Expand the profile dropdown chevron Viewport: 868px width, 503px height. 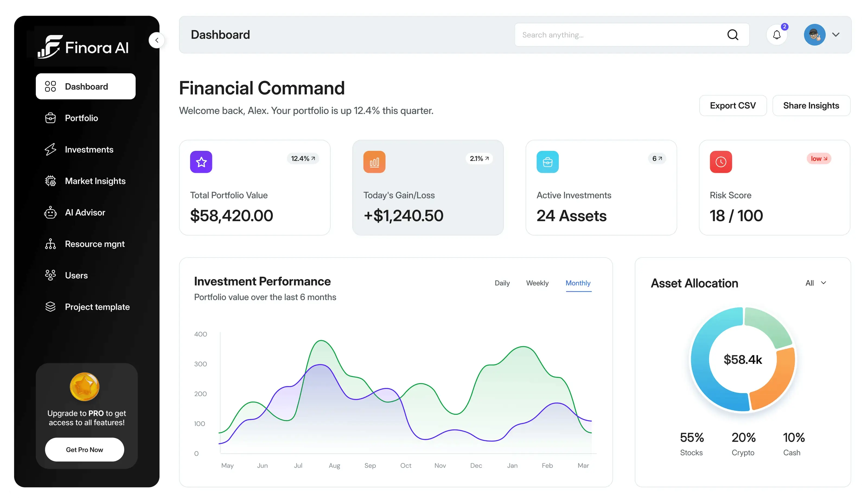tap(836, 35)
